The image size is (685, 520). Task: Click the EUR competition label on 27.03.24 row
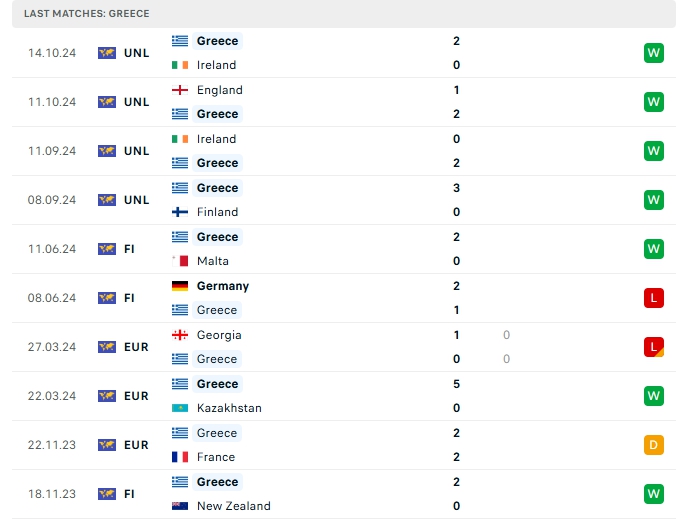coord(136,347)
